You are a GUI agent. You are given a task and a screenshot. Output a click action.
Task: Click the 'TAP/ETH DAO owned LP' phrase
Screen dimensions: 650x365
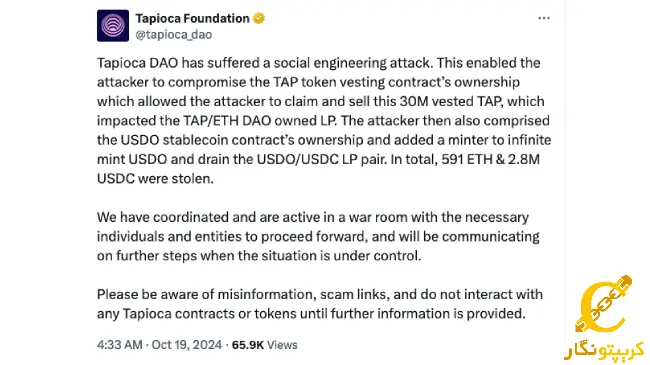pyautogui.click(x=260, y=121)
